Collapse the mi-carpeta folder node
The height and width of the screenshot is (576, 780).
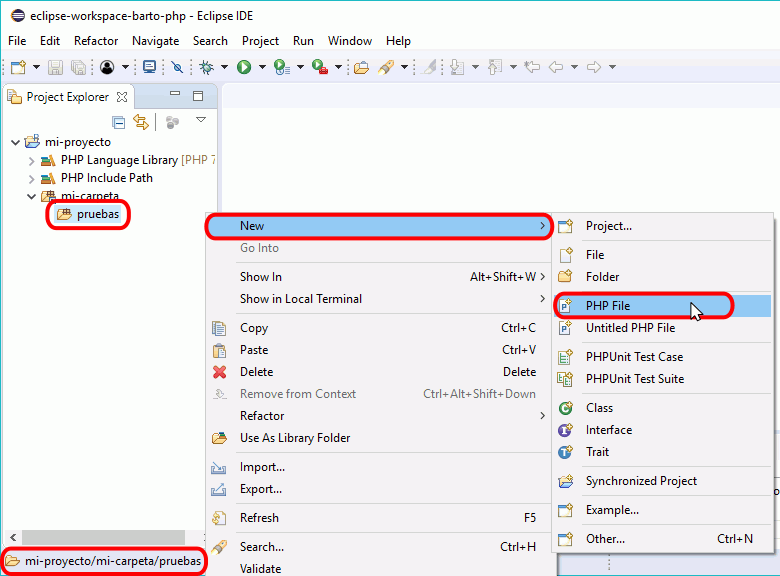[31, 196]
